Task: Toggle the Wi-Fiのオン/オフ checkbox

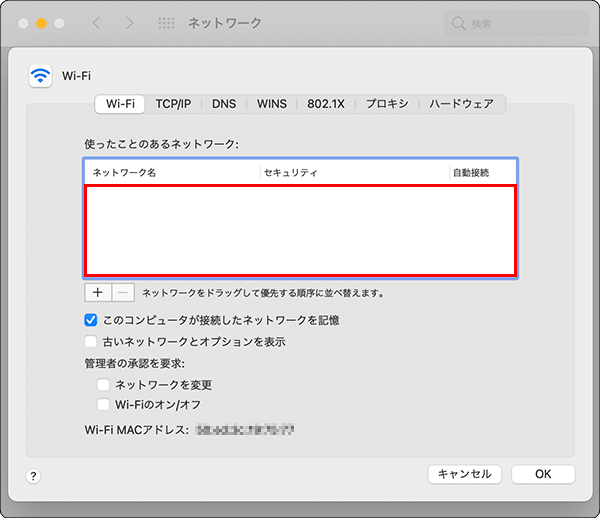Action: click(104, 405)
